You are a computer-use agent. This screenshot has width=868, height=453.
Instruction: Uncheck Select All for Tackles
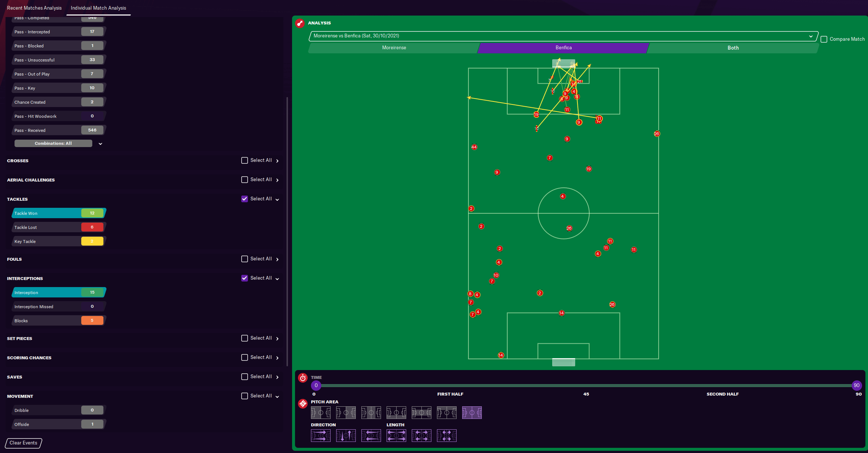coord(245,199)
